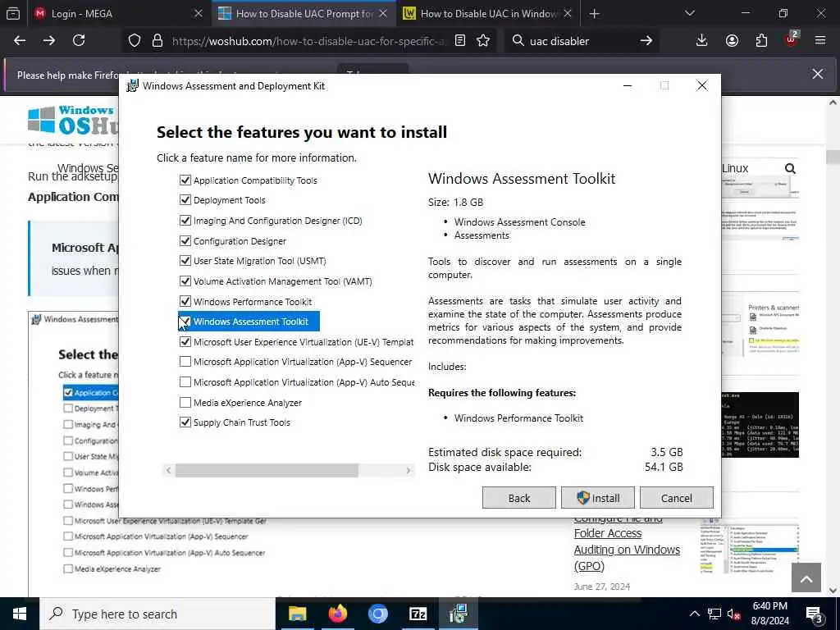This screenshot has width=840, height=630.
Task: Show hidden tray icons chevron
Action: pyautogui.click(x=694, y=614)
